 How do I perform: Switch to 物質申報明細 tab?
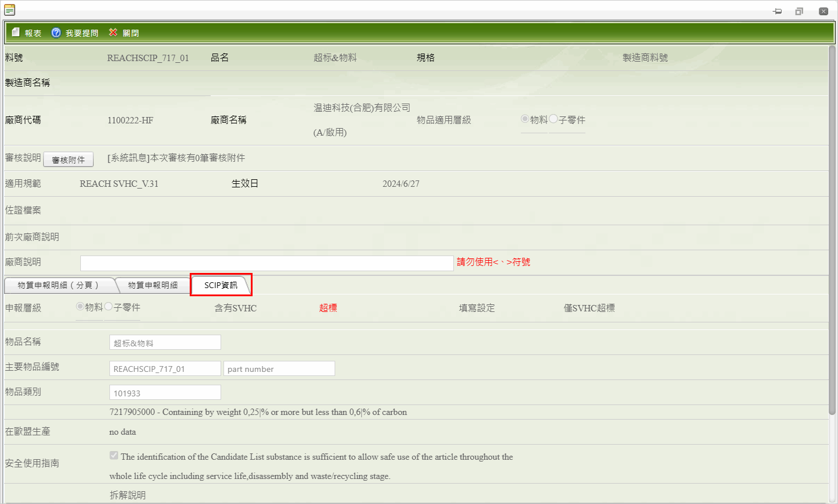pyautogui.click(x=153, y=285)
